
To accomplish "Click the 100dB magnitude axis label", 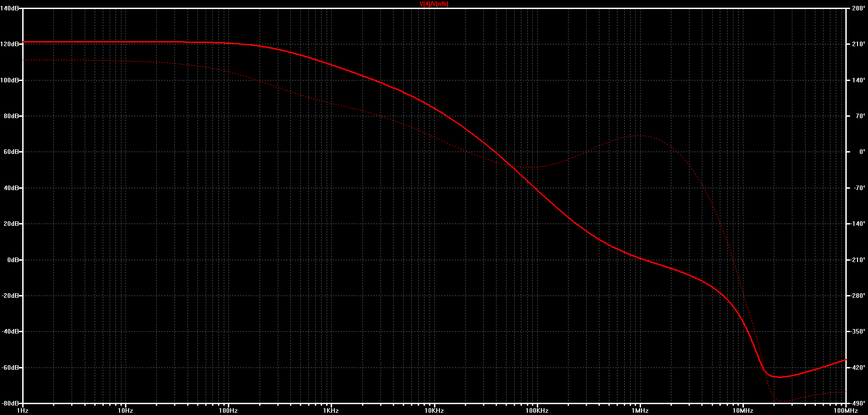I will point(10,80).
